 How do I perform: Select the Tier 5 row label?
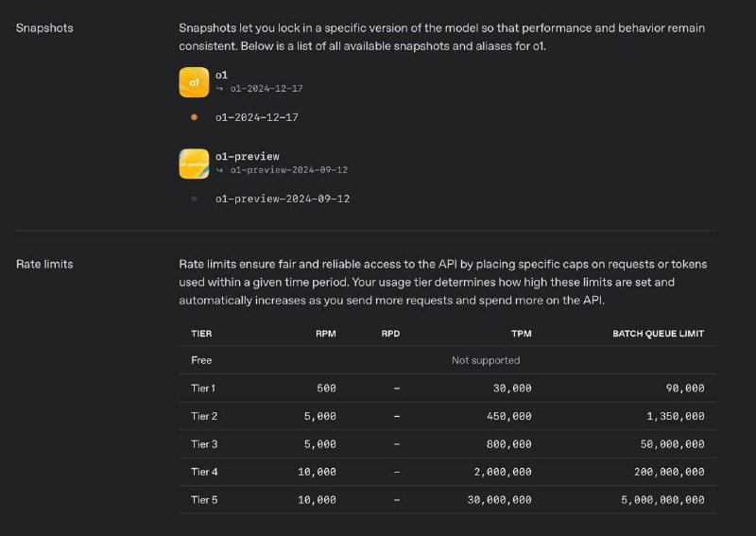click(204, 500)
